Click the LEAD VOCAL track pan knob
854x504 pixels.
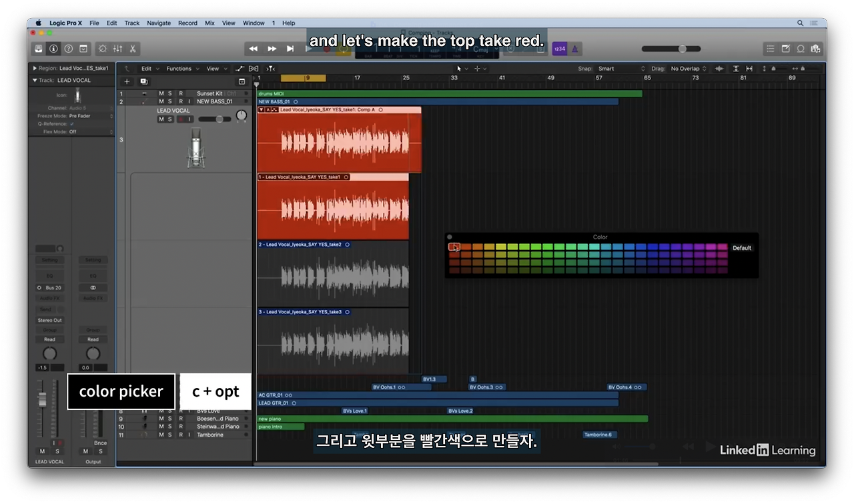pyautogui.click(x=241, y=116)
